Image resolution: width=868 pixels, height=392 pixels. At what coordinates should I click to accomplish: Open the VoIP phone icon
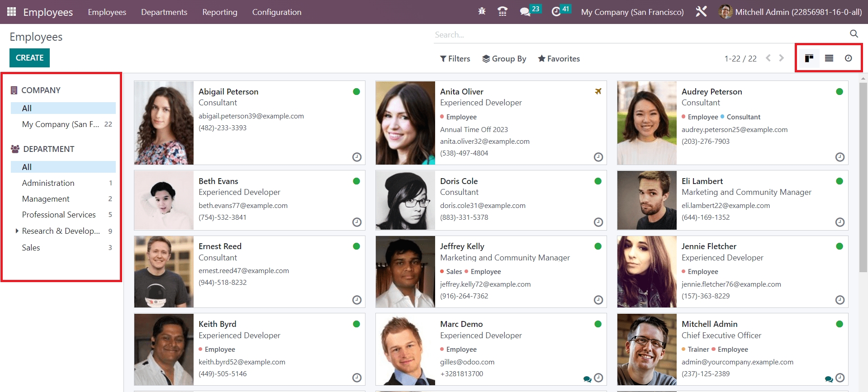point(502,12)
